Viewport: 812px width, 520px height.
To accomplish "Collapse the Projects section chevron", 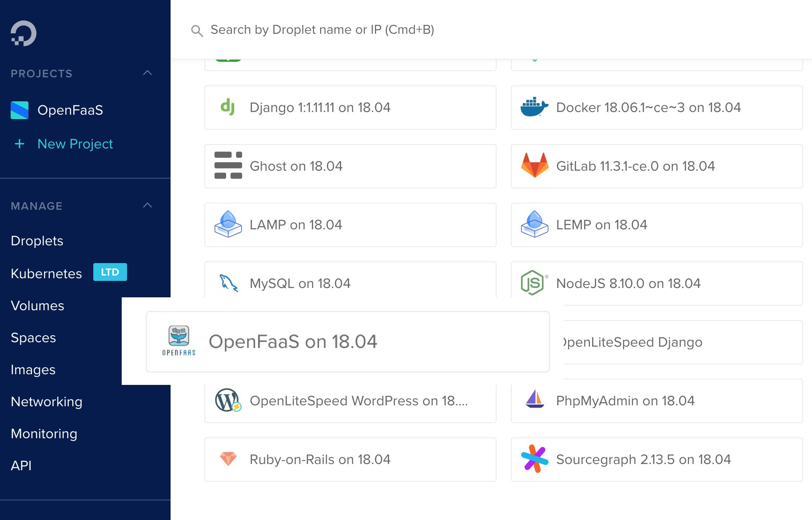I will (x=147, y=73).
